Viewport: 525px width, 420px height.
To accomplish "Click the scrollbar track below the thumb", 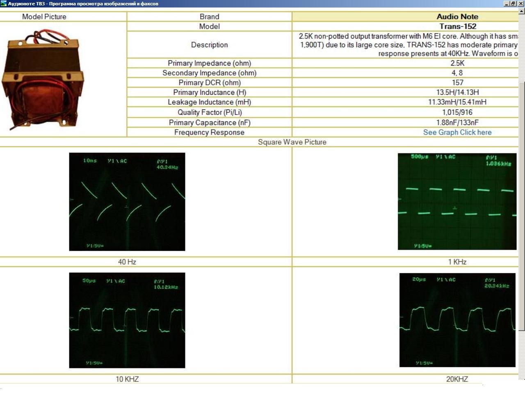I will tap(522, 355).
